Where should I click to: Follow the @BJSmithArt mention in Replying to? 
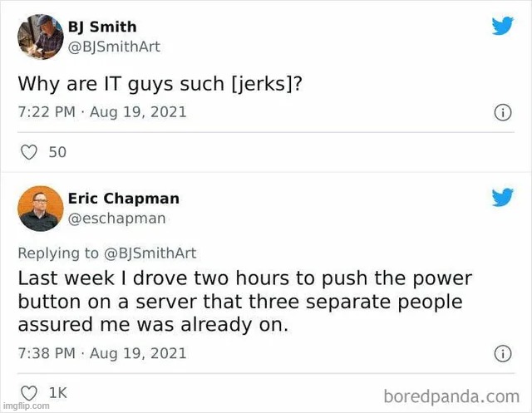(150, 253)
